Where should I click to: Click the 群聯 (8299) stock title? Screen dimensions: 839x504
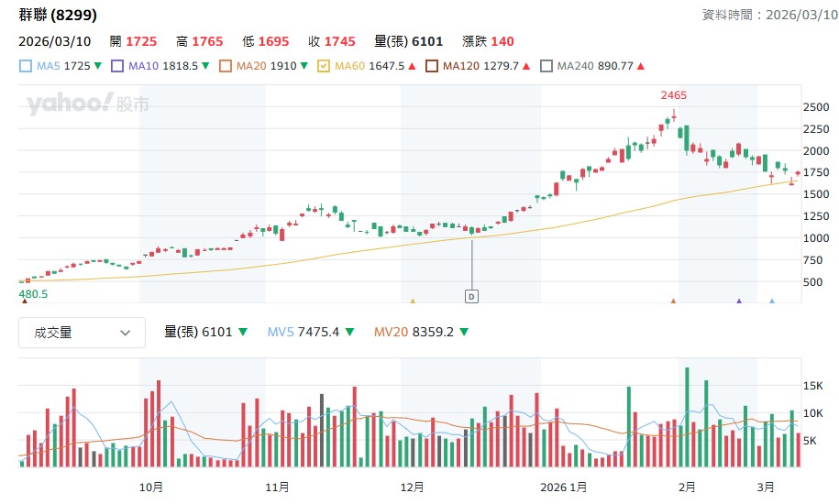[58, 16]
